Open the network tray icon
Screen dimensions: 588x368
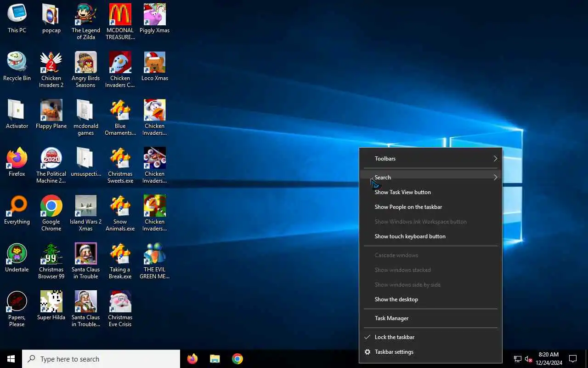[518, 359]
